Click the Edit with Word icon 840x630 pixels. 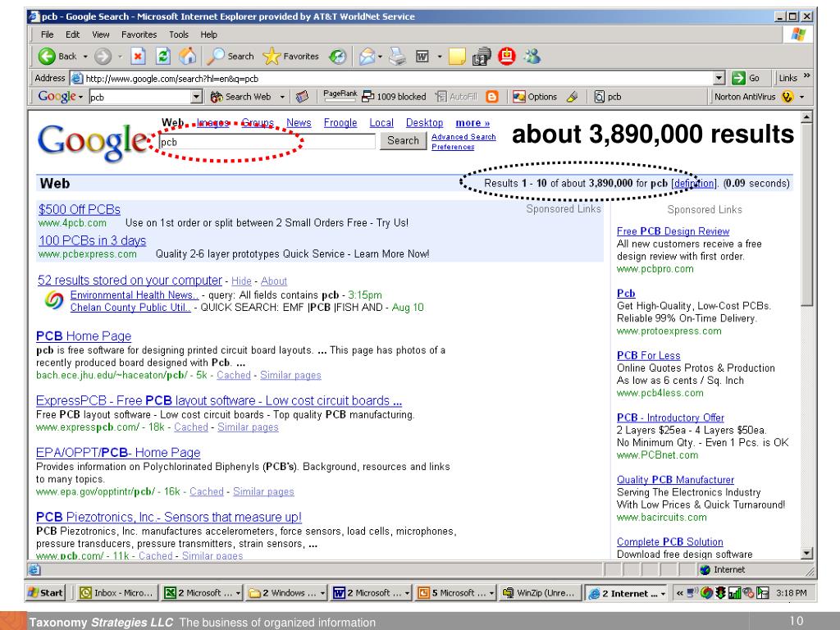(x=422, y=57)
